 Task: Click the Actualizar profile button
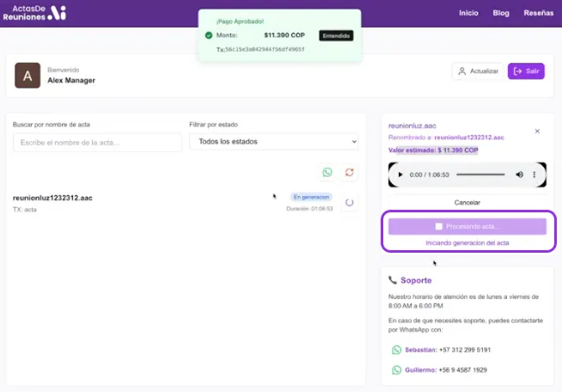[477, 71]
